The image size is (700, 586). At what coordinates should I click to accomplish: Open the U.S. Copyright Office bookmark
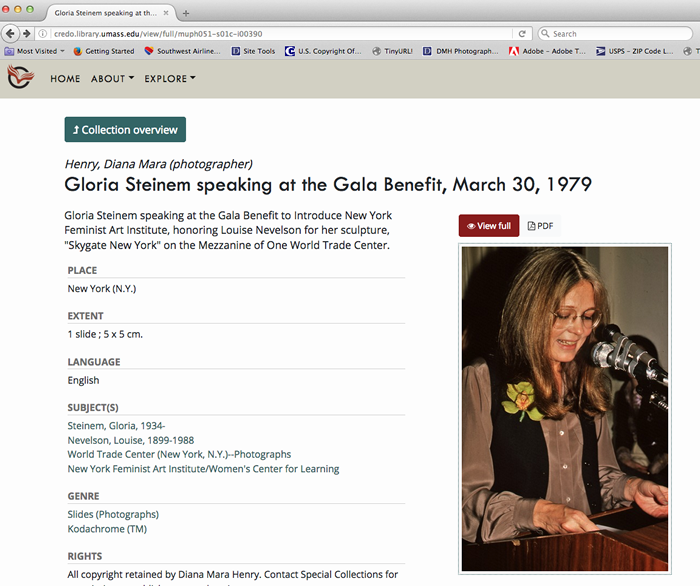tap(323, 51)
